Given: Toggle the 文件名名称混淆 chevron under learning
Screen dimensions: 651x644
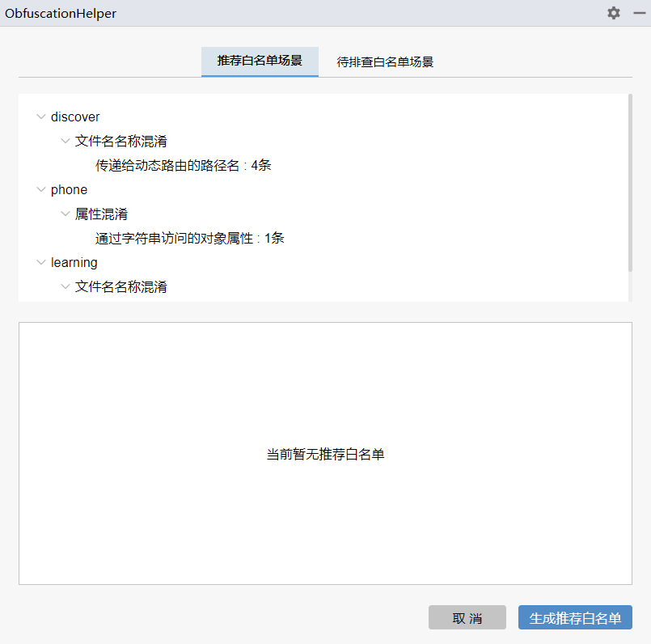Looking at the screenshot, I should pos(66,287).
